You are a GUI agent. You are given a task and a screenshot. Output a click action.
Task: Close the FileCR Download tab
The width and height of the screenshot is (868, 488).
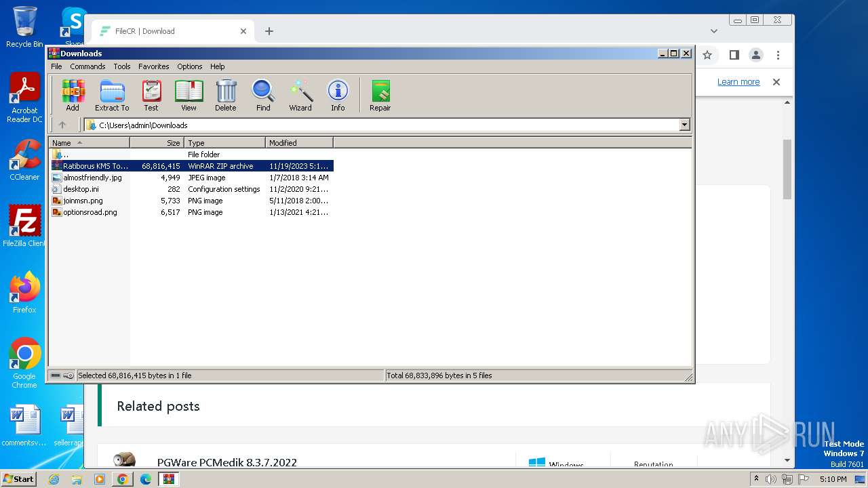pos(243,31)
